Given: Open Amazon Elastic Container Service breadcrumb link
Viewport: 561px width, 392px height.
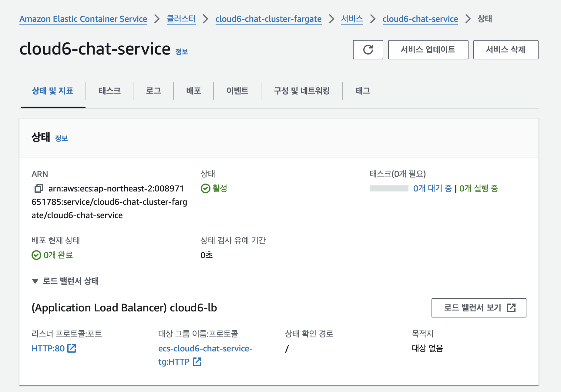Looking at the screenshot, I should [83, 19].
